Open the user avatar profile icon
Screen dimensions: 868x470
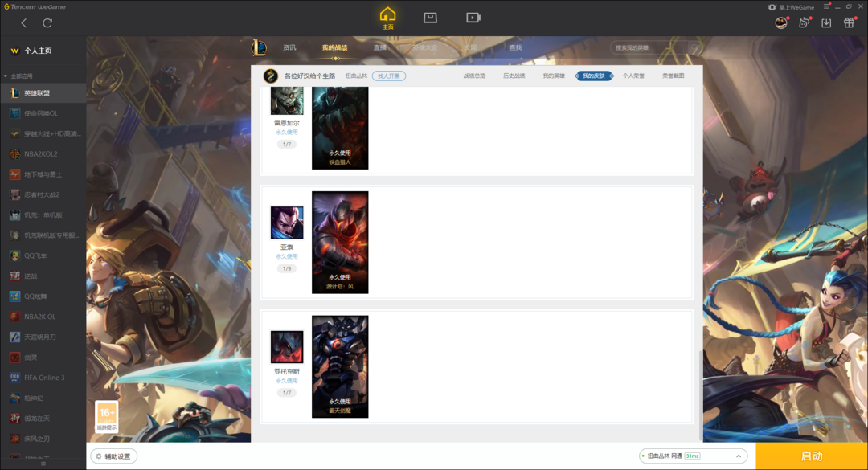(781, 22)
